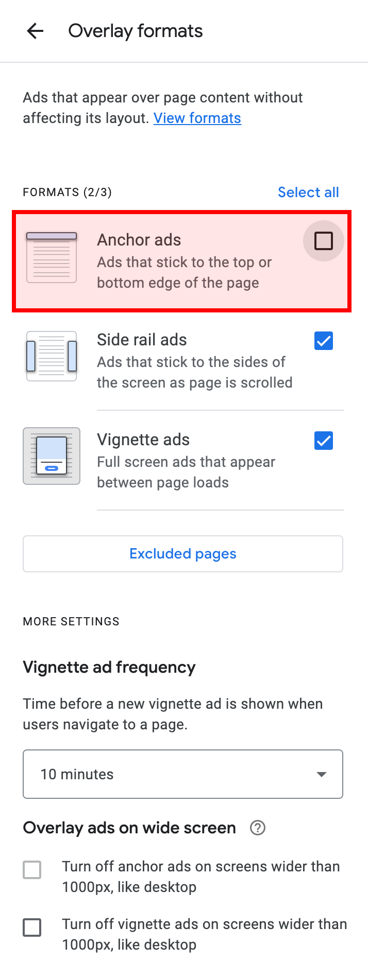This screenshot has width=368, height=980.
Task: Click the Vignette ad frequency heading
Action: point(109,667)
